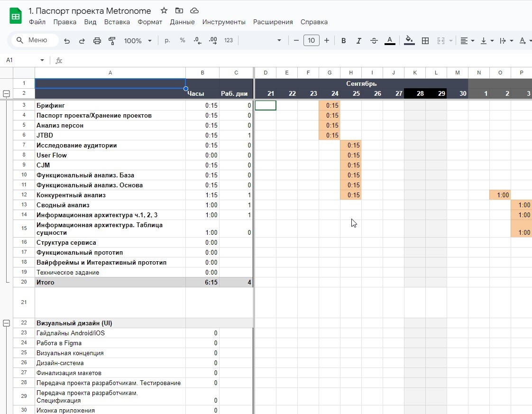Click the merge cells icon
The image size is (532, 414).
point(441,41)
